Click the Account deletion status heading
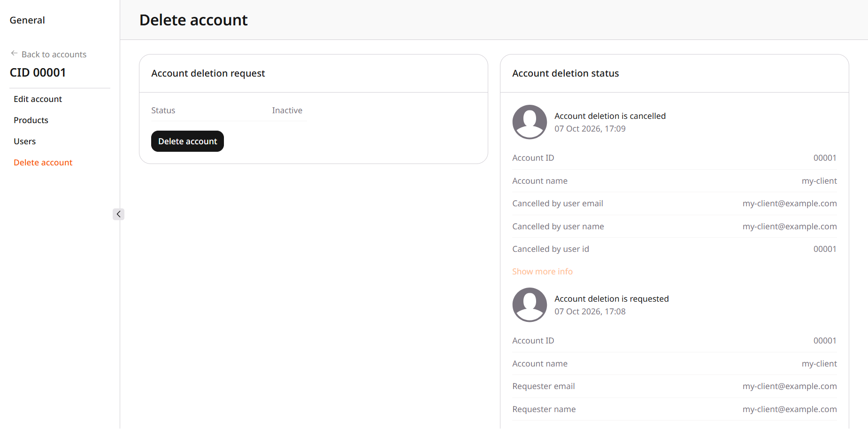 coord(566,73)
